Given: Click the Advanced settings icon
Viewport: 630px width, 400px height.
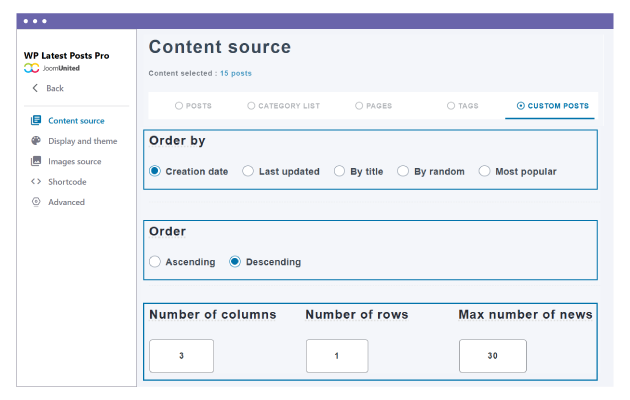Looking at the screenshot, I should 36,202.
